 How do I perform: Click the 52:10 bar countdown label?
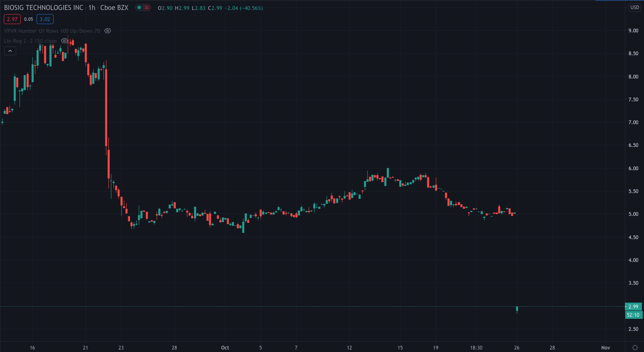click(634, 315)
